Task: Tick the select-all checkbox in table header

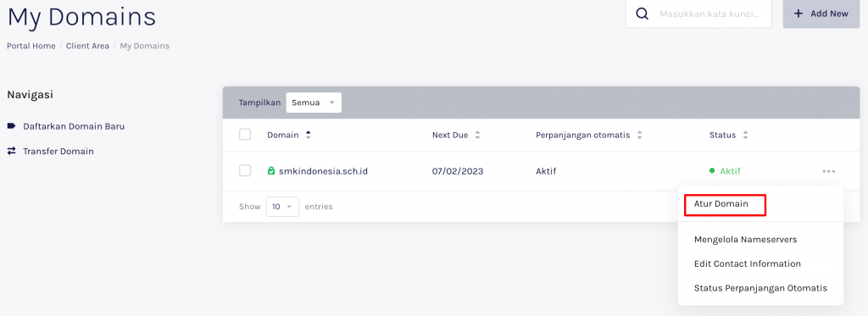Action: point(245,135)
